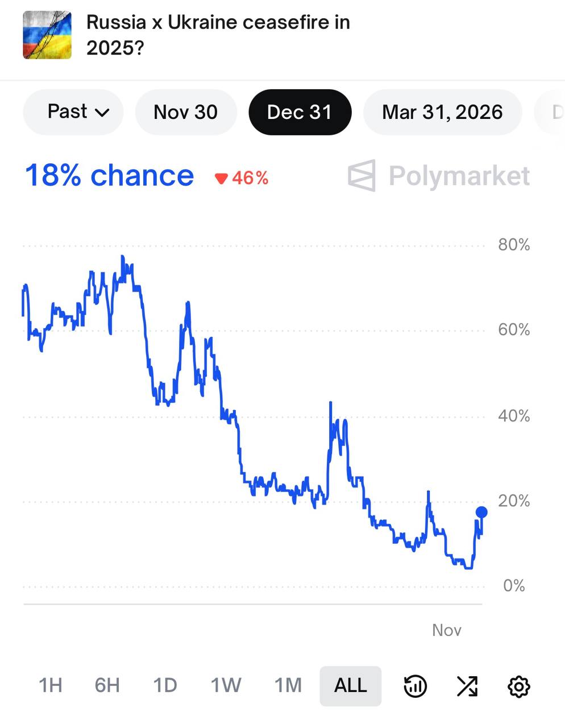This screenshot has width=565, height=728.
Task: Click the blue chart endpoint dot
Action: (481, 512)
